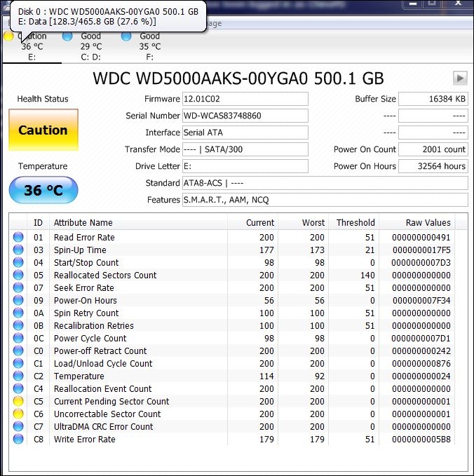
Task: Click the Attribute Name column header
Action: (x=138, y=222)
